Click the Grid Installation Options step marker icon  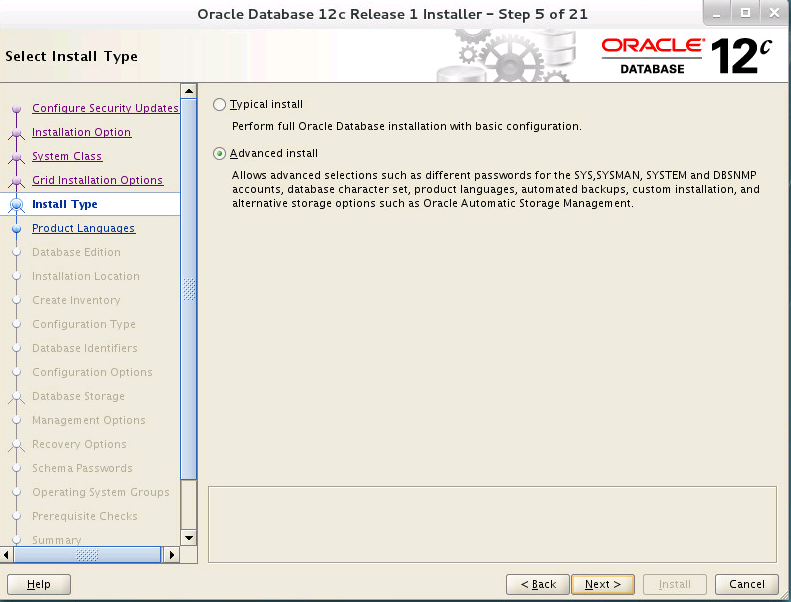17,181
